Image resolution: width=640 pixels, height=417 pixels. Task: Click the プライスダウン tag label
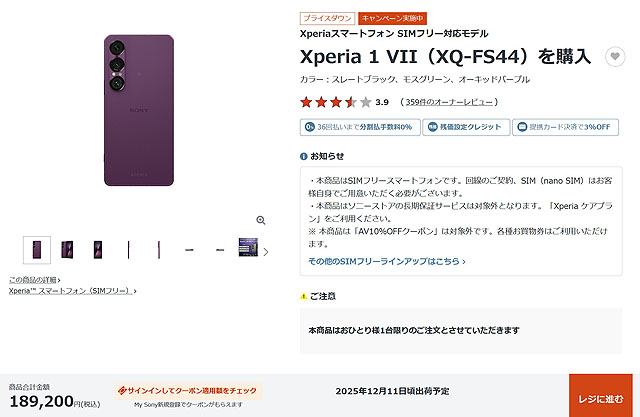pos(327,18)
